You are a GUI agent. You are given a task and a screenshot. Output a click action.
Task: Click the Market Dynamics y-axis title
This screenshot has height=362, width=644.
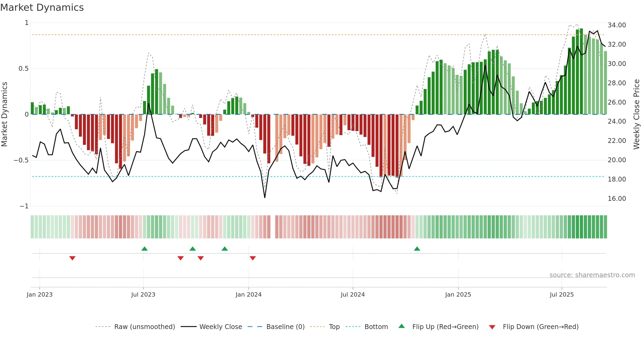coord(4,114)
